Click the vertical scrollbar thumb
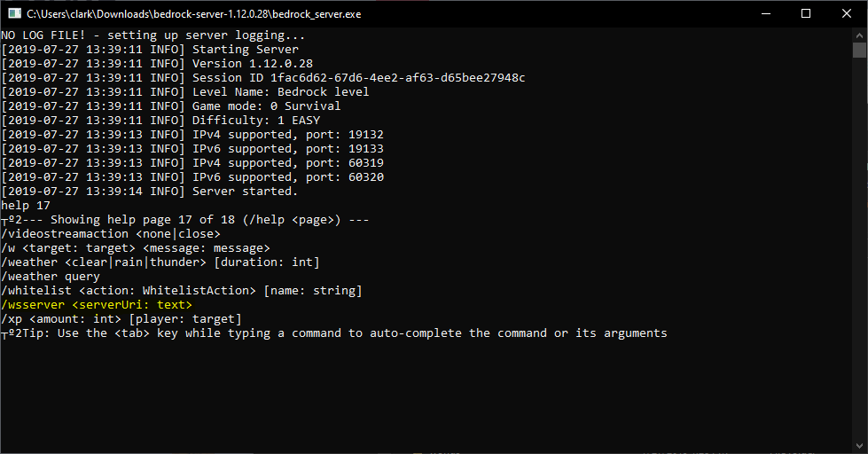The image size is (868, 454). [x=860, y=51]
